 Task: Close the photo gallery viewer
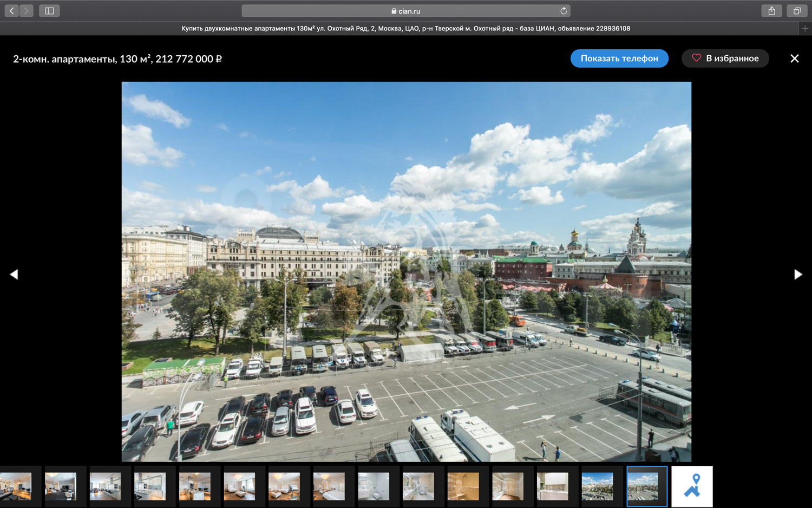coord(794,58)
